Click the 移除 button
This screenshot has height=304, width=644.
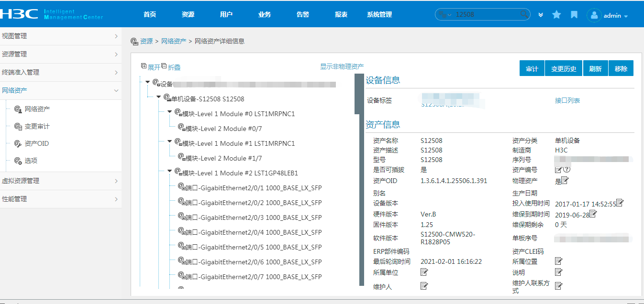621,68
